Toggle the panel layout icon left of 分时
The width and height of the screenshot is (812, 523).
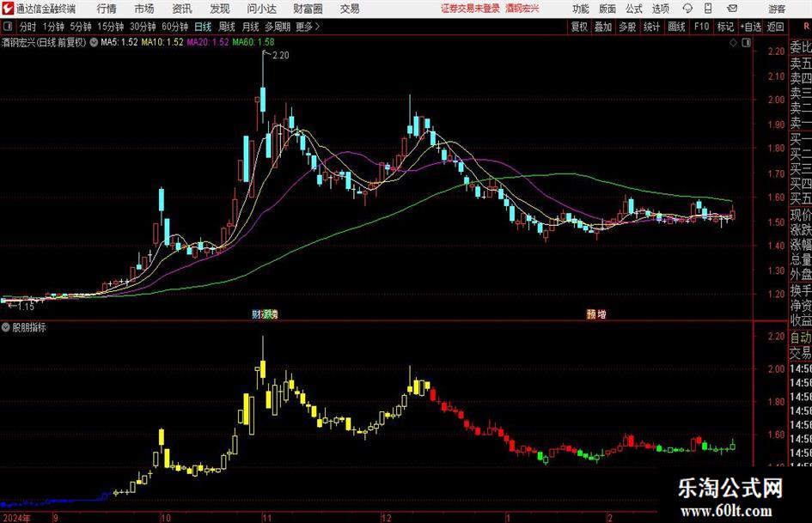7,27
